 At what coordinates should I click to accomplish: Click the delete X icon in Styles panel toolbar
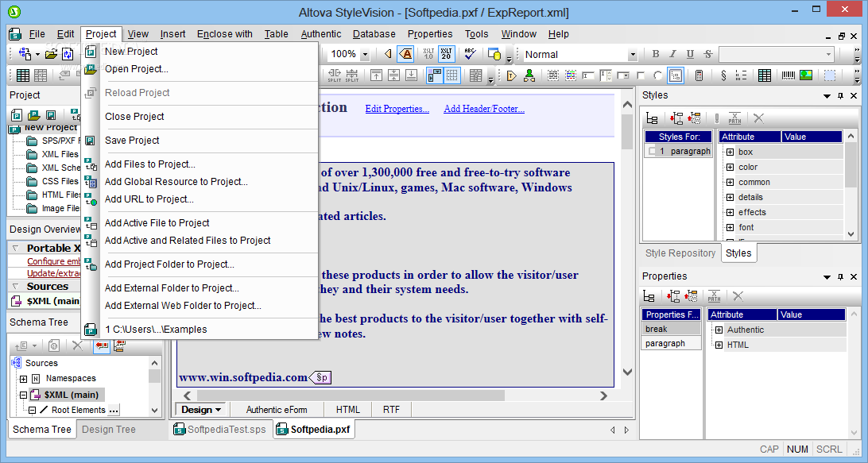tap(758, 118)
